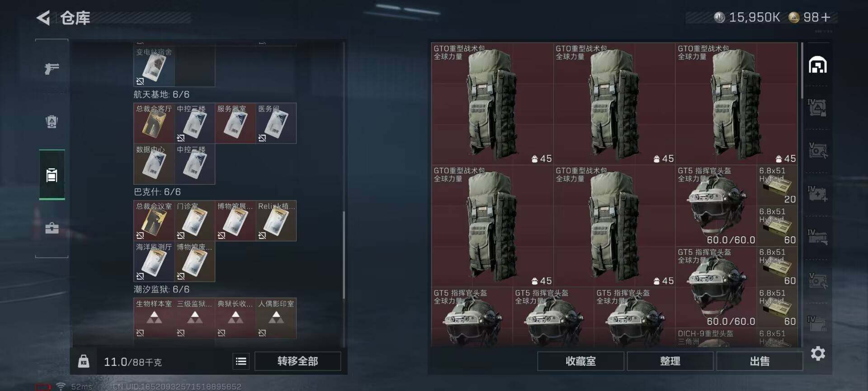Open the 收藏室 button
This screenshot has width=868, height=391.
pyautogui.click(x=580, y=361)
